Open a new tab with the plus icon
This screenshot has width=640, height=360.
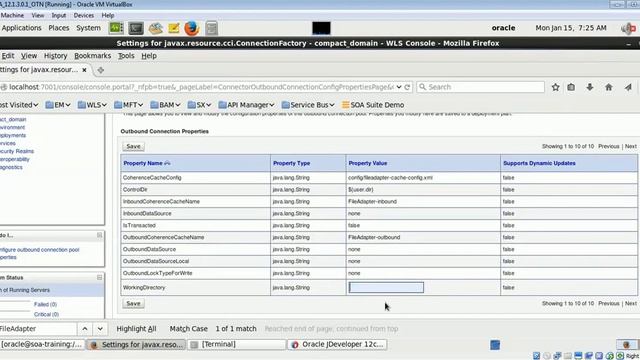100,70
